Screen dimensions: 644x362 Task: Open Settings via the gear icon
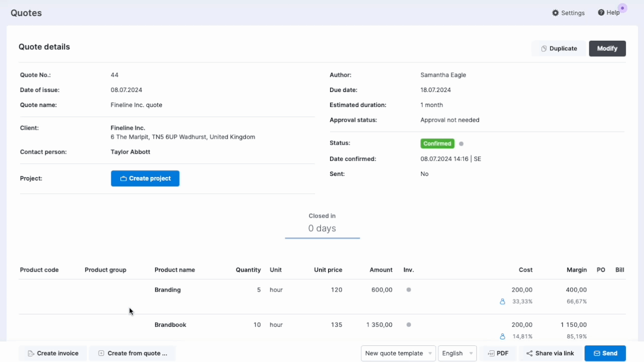[x=555, y=13]
